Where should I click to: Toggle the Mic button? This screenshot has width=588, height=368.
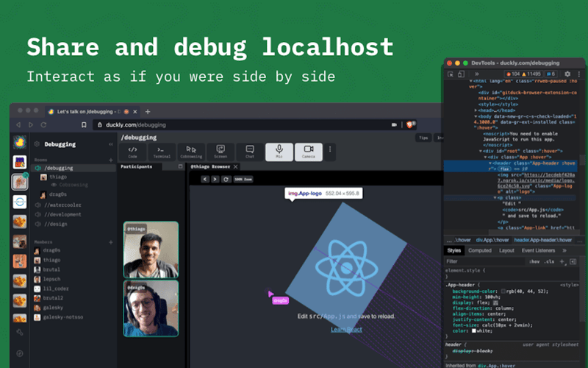tap(279, 152)
